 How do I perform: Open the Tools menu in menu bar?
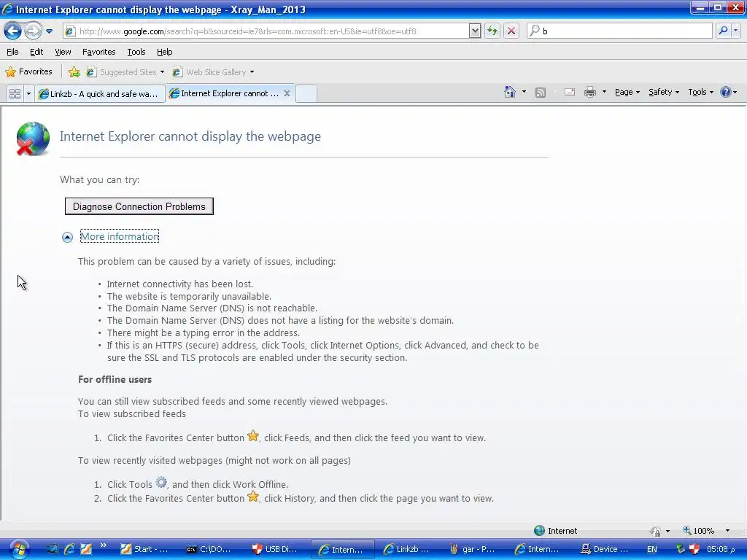click(x=136, y=52)
